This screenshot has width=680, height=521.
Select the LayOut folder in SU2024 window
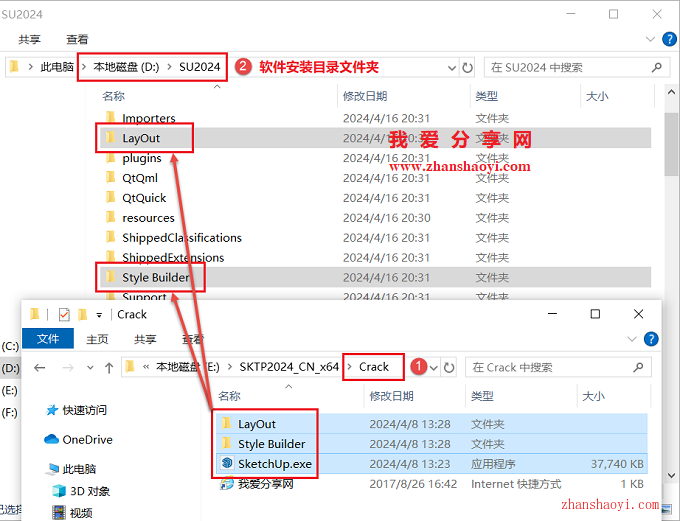click(x=141, y=138)
